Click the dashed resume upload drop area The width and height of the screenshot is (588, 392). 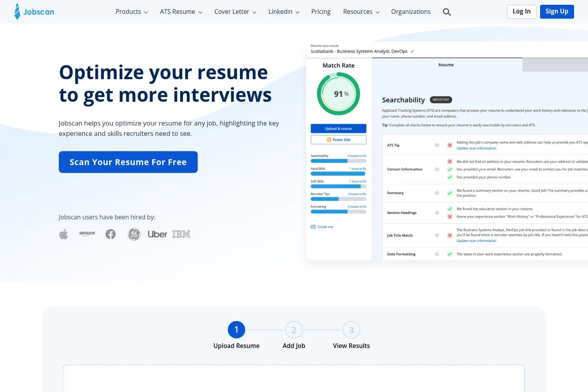click(294, 379)
